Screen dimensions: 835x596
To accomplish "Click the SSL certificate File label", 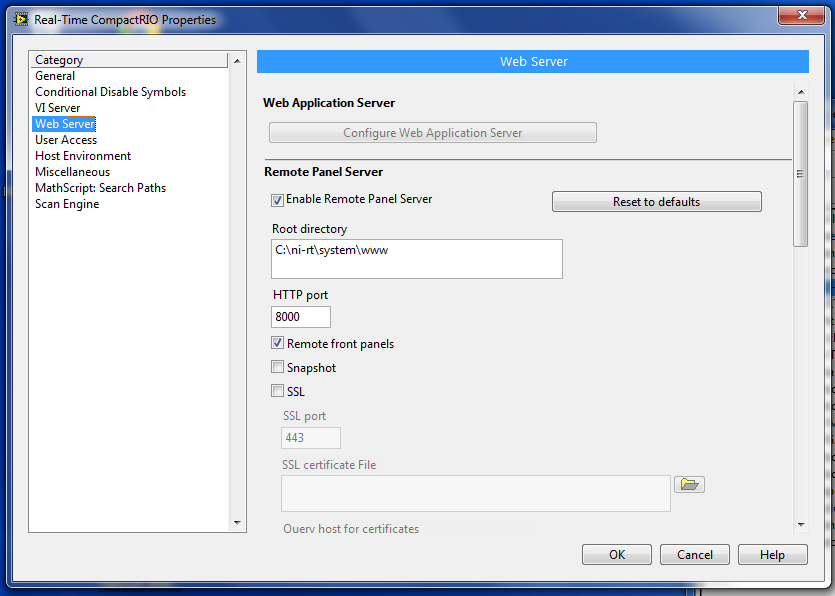I will point(329,464).
